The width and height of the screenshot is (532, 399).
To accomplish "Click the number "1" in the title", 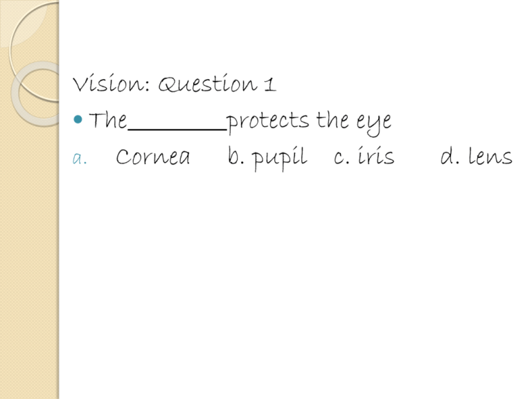I will (269, 84).
